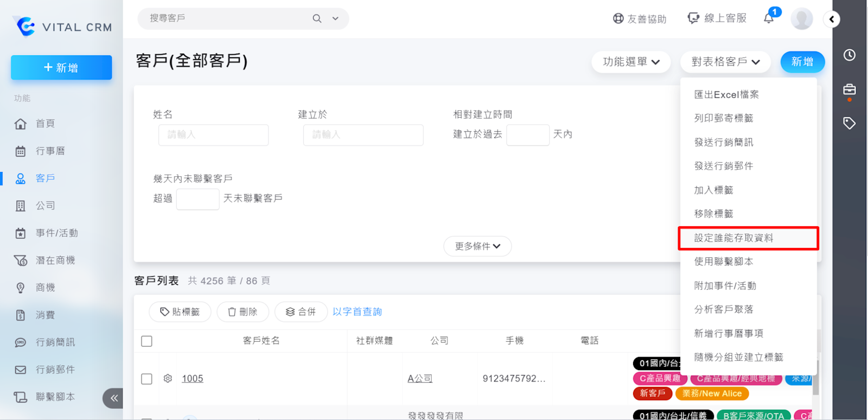Open the tag icon in right sidebar

pyautogui.click(x=850, y=123)
